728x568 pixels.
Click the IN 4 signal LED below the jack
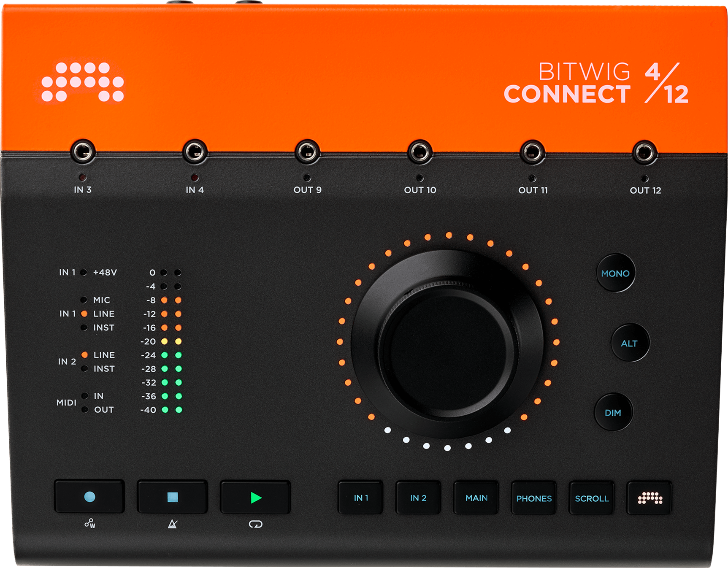195,177
